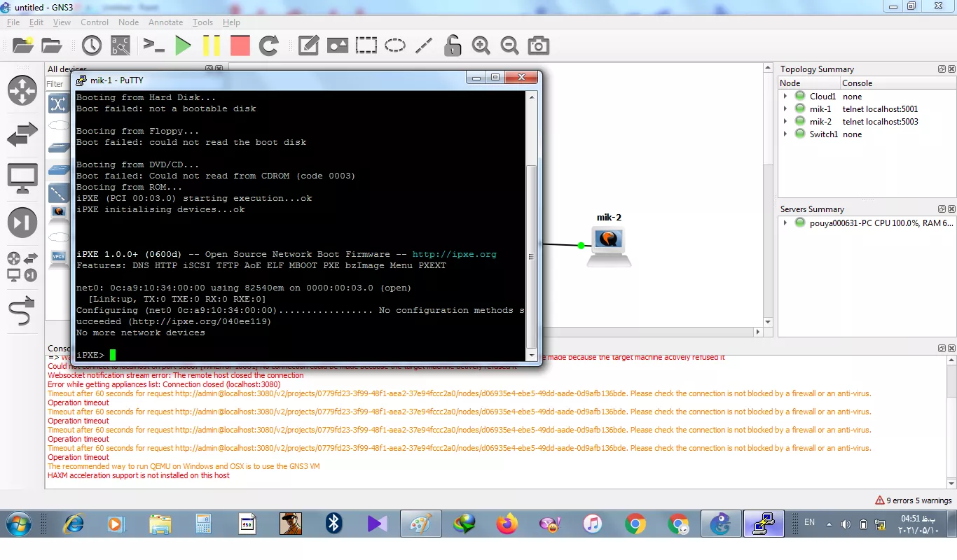Open the Edit menu
This screenshot has width=957, height=560.
tap(36, 22)
